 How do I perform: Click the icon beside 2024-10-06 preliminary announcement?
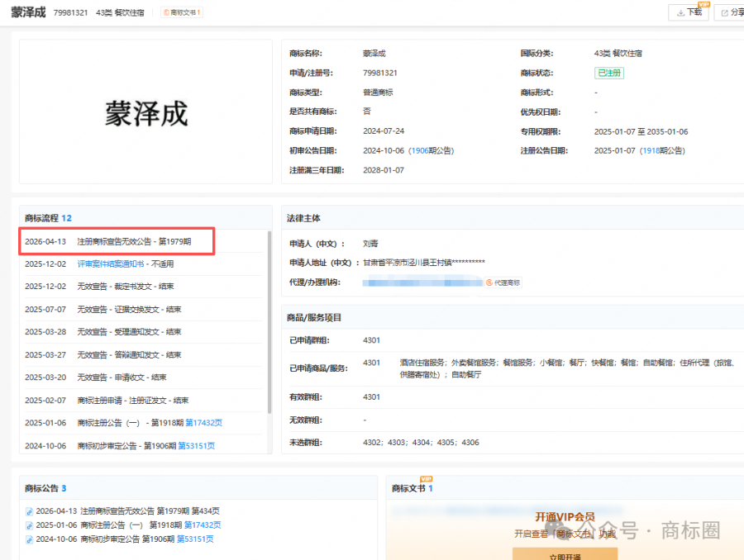coord(29,539)
